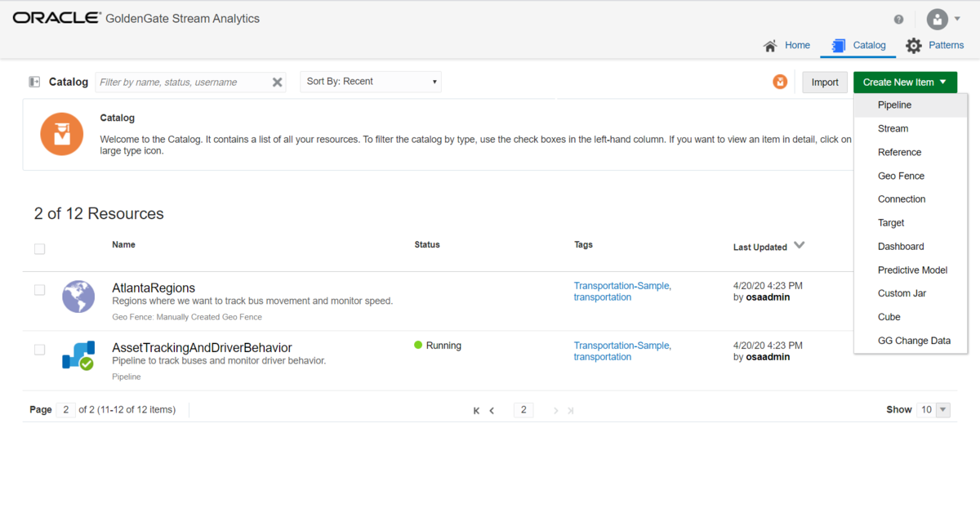The width and height of the screenshot is (980, 513).
Task: Click Transportation-Sample tag on AtlantaRegions row
Action: (622, 286)
